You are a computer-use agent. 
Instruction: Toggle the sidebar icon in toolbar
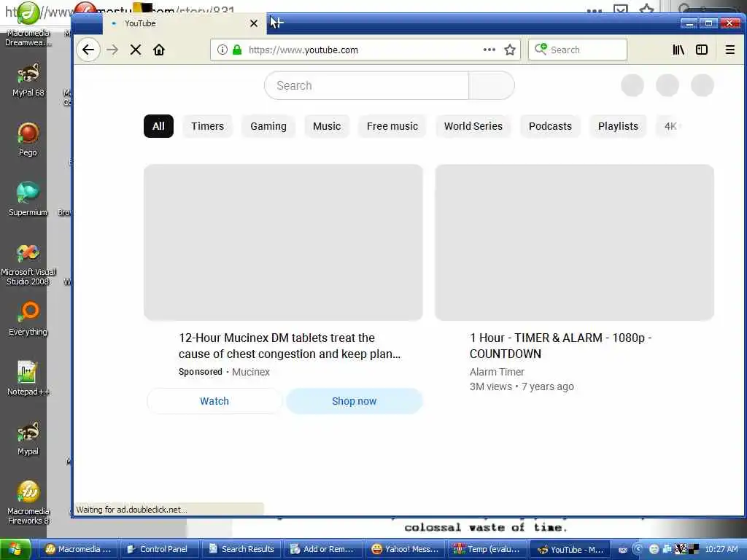702,50
